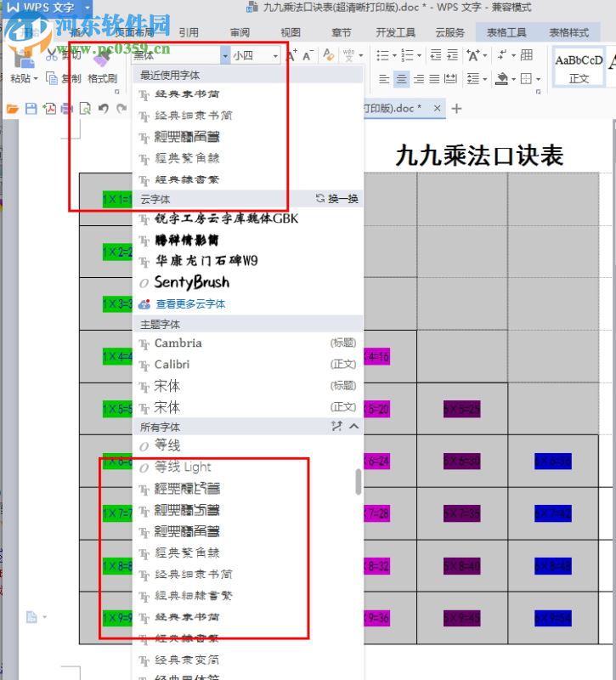Apply bullet list icon
The image size is (616, 680).
click(382, 55)
